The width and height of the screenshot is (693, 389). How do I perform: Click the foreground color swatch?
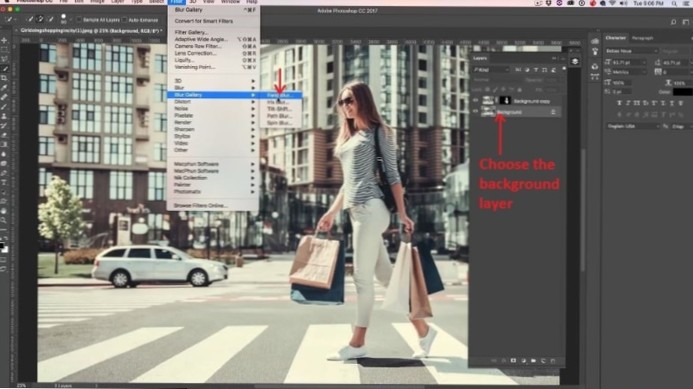click(2, 245)
